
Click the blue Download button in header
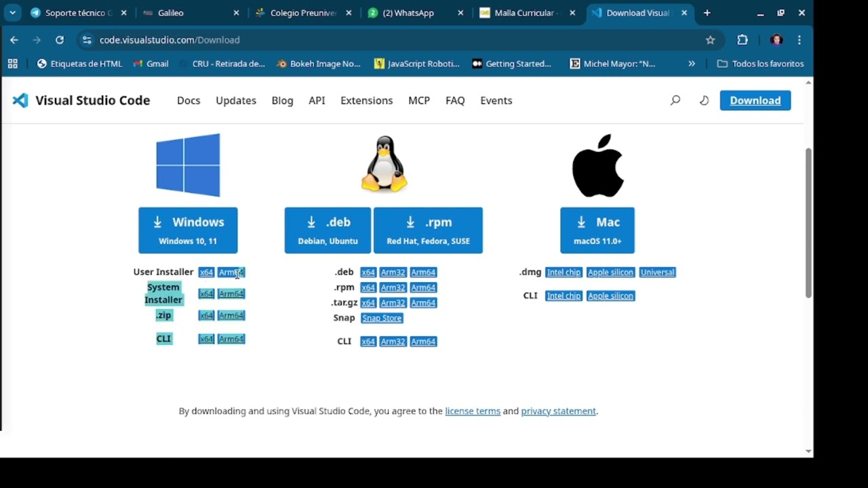pyautogui.click(x=755, y=100)
